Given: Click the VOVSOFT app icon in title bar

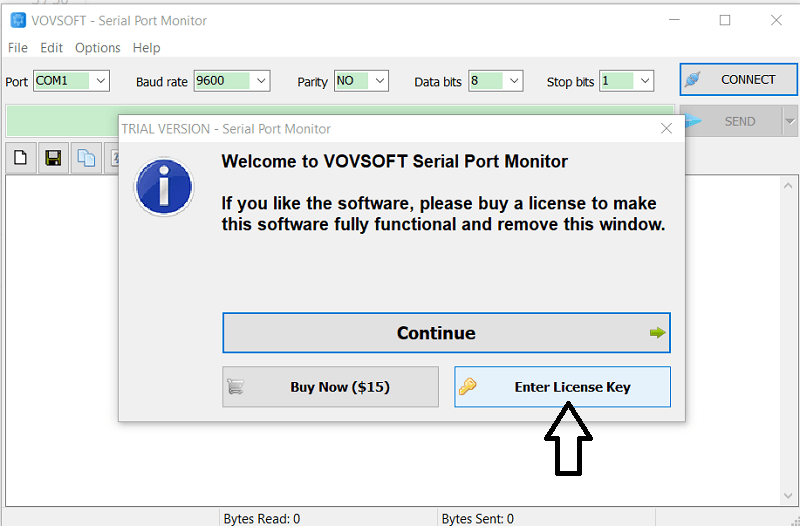Looking at the screenshot, I should tap(18, 20).
